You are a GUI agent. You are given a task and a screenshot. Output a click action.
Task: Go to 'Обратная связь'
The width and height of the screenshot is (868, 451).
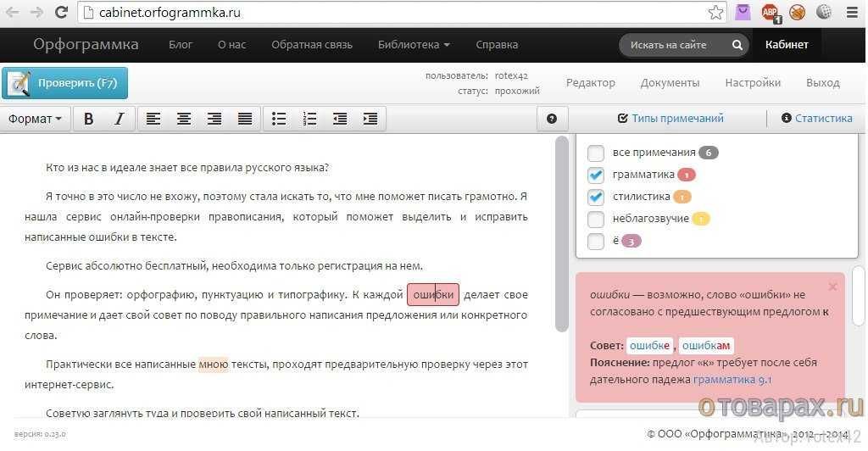[312, 45]
